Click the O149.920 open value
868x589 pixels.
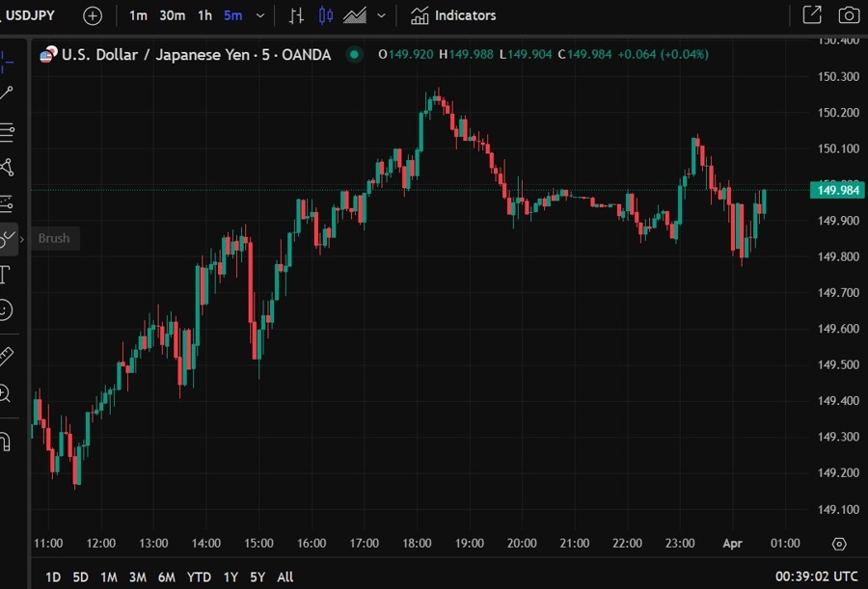coord(406,54)
